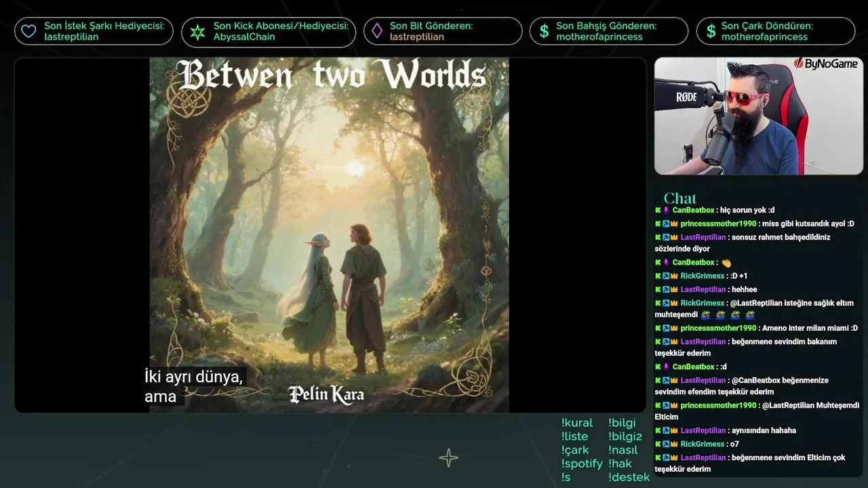The width and height of the screenshot is (868, 488).
Task: Click the !bilgi command text
Action: pos(622,423)
